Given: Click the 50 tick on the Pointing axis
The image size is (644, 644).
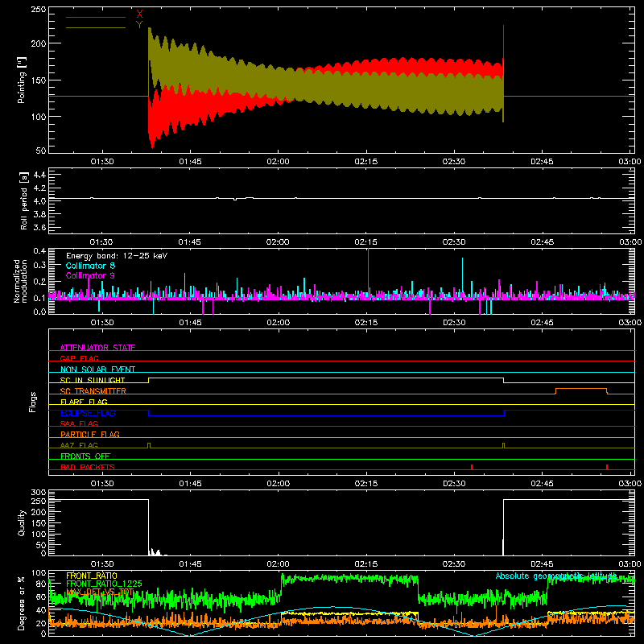Looking at the screenshot, I should point(41,151).
